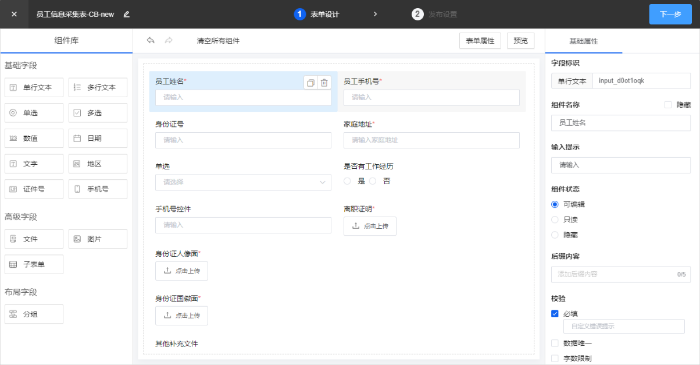Viewport: 700px width, 365px height.
Task: Click the 员工手机号 input field
Action: tap(431, 97)
